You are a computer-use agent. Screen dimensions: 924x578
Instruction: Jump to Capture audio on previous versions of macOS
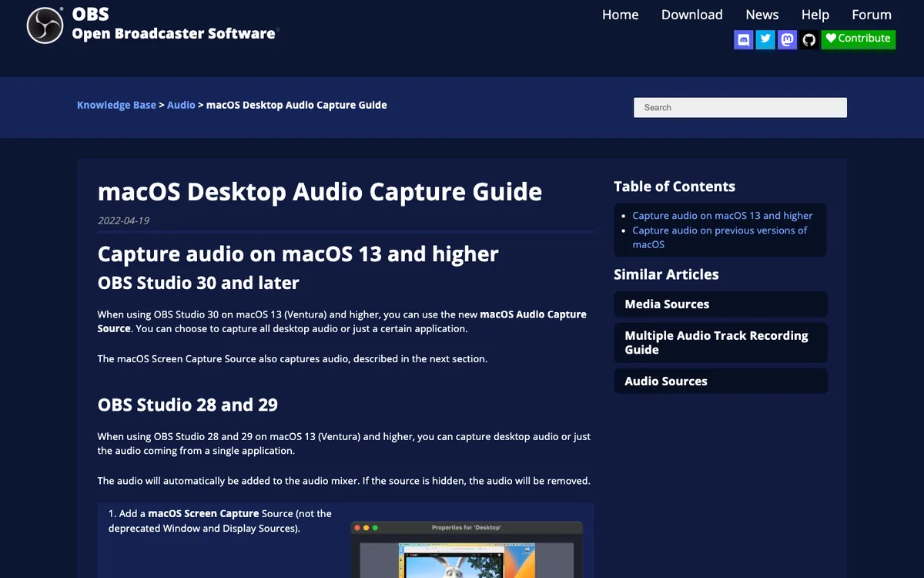(719, 237)
